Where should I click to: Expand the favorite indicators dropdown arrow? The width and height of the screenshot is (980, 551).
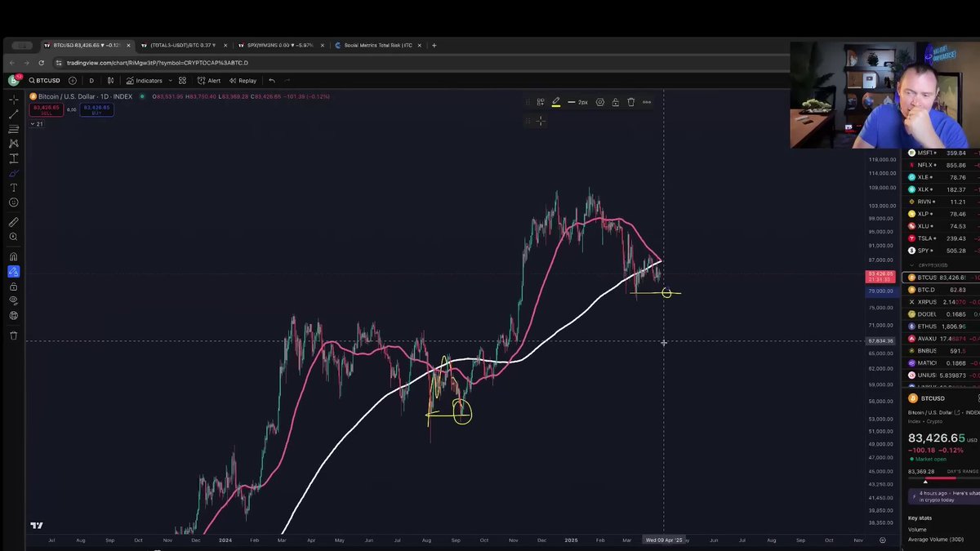(x=170, y=81)
